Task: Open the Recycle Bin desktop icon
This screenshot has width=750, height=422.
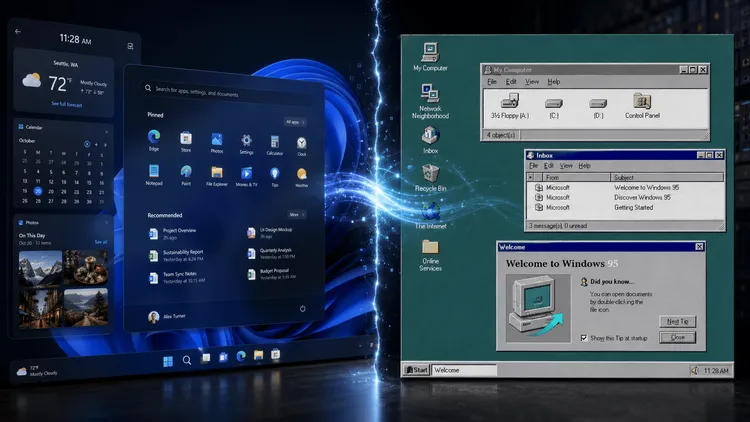Action: pyautogui.click(x=430, y=178)
